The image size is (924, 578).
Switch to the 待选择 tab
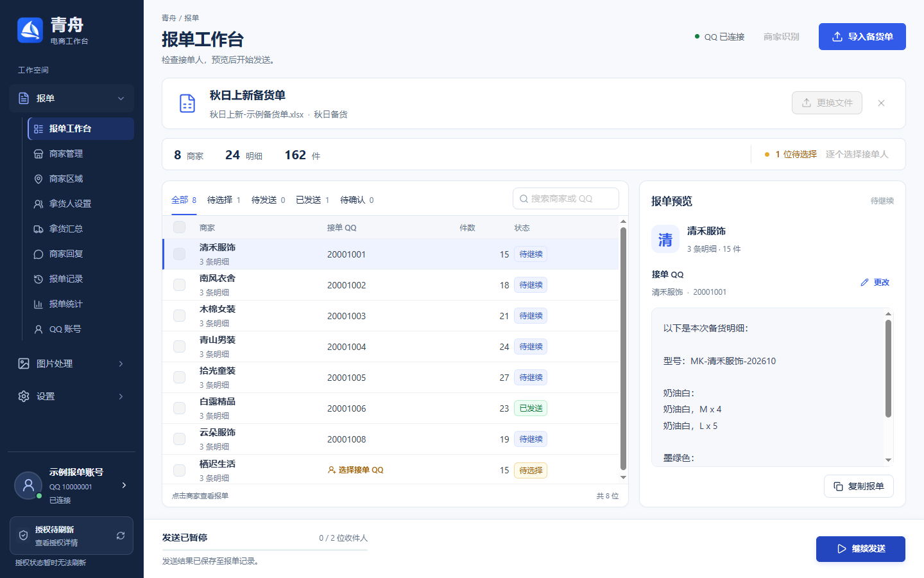coord(224,200)
